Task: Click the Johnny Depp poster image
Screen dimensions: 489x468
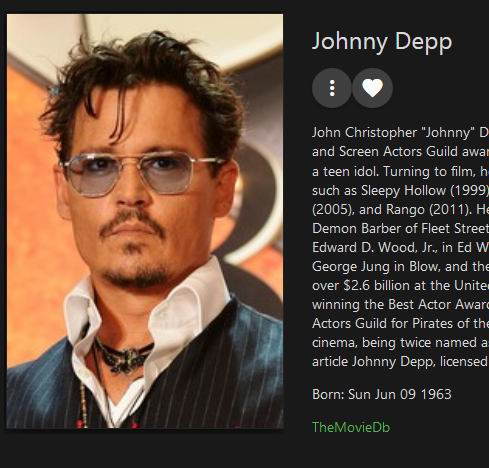Action: tap(145, 221)
